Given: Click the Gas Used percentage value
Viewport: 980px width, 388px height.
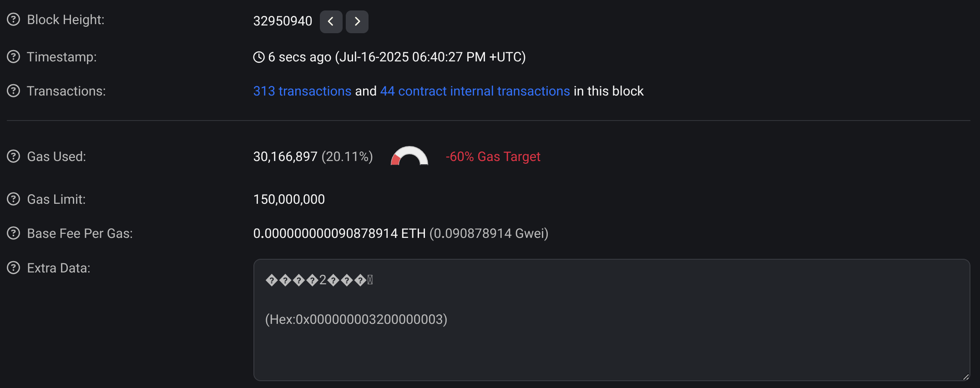Looking at the screenshot, I should 347,156.
